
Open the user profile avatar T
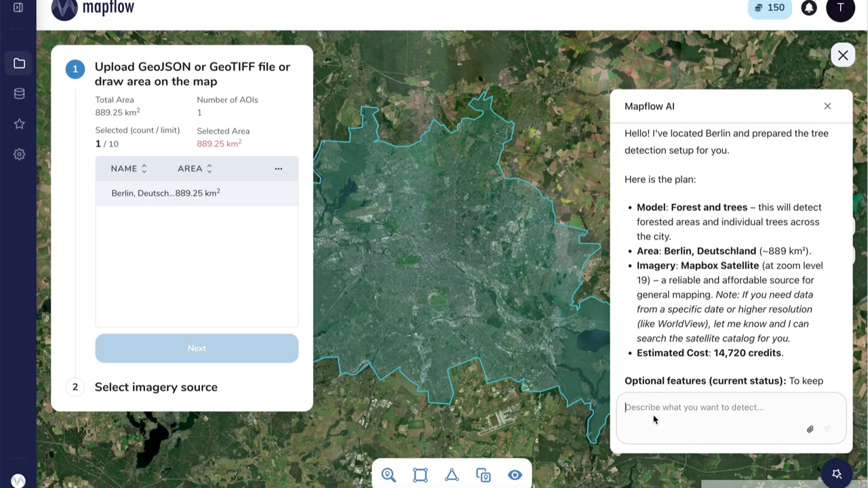click(841, 8)
